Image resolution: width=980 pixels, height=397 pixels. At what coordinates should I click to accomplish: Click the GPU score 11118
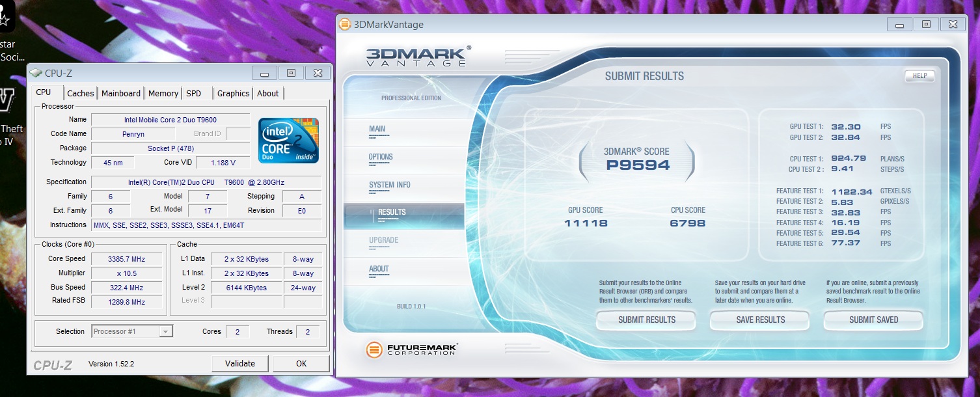[x=586, y=223]
